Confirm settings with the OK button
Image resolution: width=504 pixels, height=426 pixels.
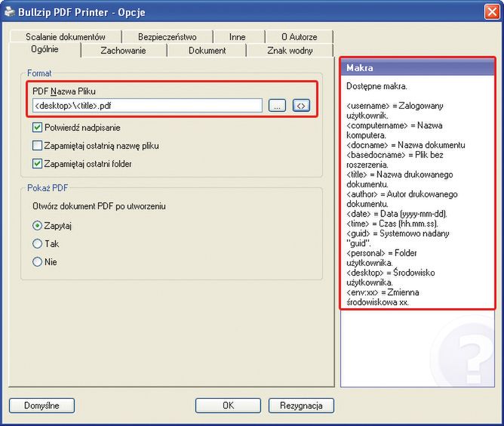click(228, 406)
